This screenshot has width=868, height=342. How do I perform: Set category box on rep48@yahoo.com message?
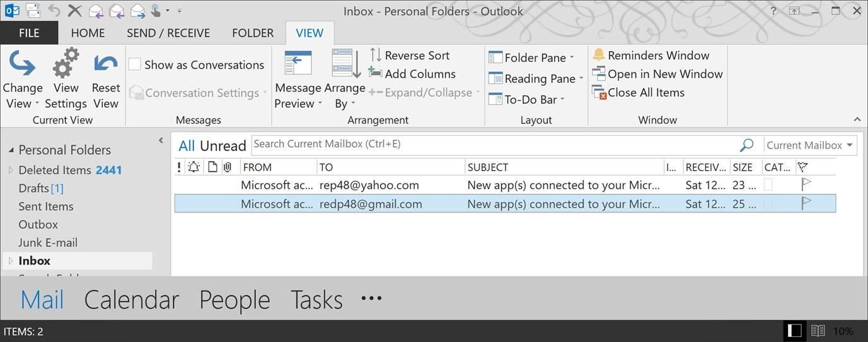click(x=768, y=185)
